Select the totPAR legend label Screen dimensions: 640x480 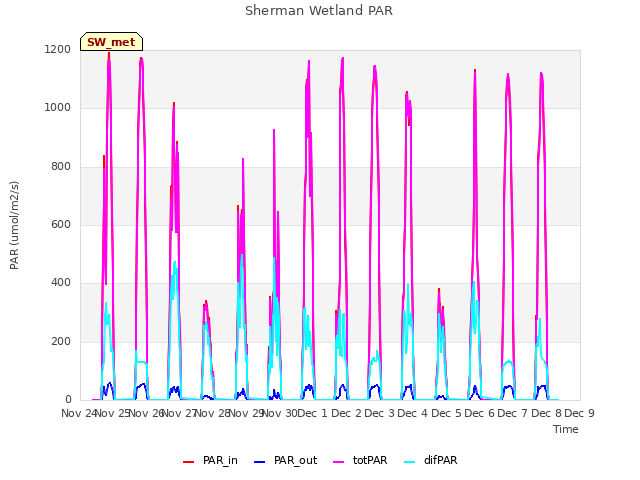pyautogui.click(x=370, y=460)
